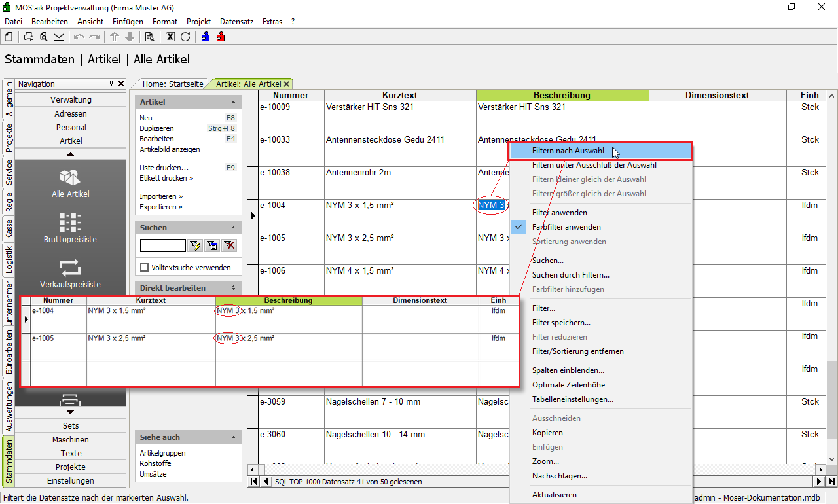Focus the Suchen text input field
The width and height of the screenshot is (838, 504).
[x=163, y=245]
